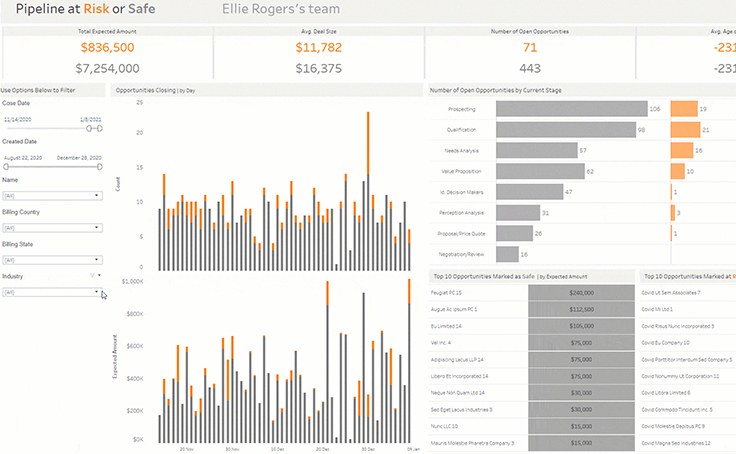This screenshot has width=736, height=454.
Task: Expand the Billing State dropdown
Action: [x=98, y=260]
